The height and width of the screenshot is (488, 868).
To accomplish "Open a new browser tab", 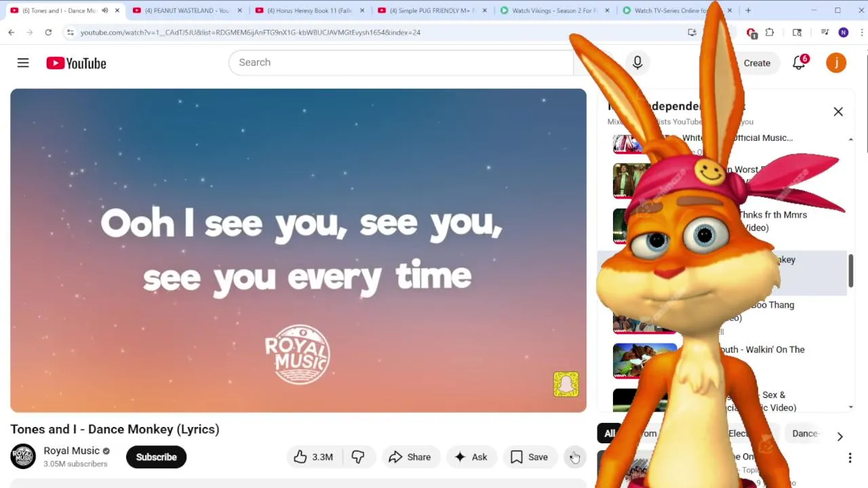I will (x=748, y=10).
